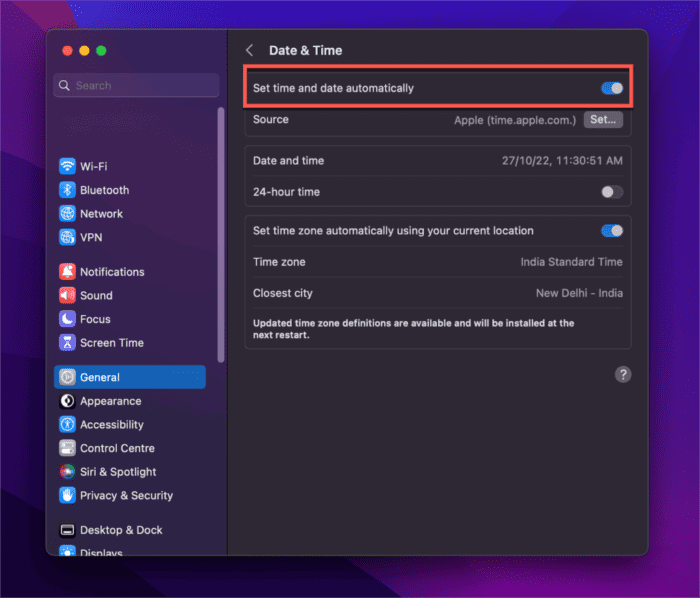Image resolution: width=700 pixels, height=598 pixels.
Task: Click the VPN icon in sidebar
Action: click(67, 237)
